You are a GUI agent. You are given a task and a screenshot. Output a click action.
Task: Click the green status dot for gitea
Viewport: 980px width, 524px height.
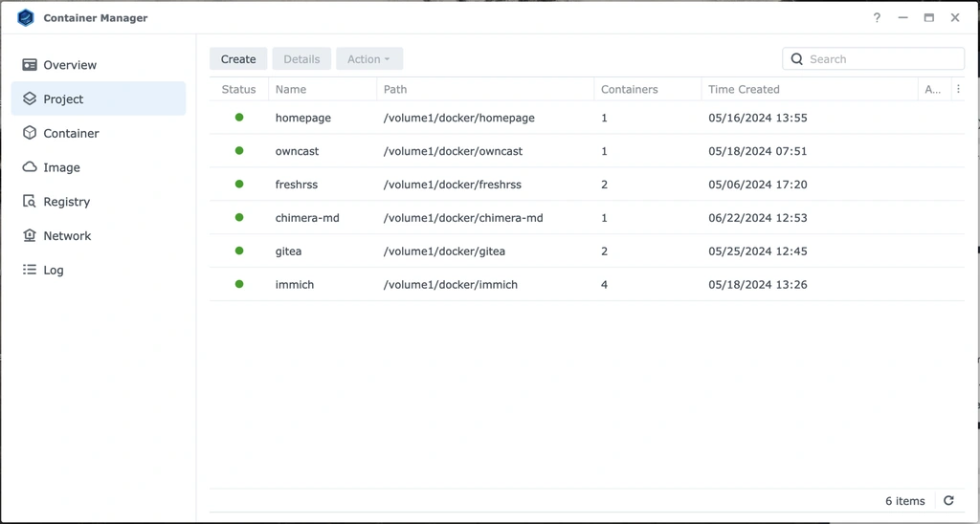tap(238, 251)
